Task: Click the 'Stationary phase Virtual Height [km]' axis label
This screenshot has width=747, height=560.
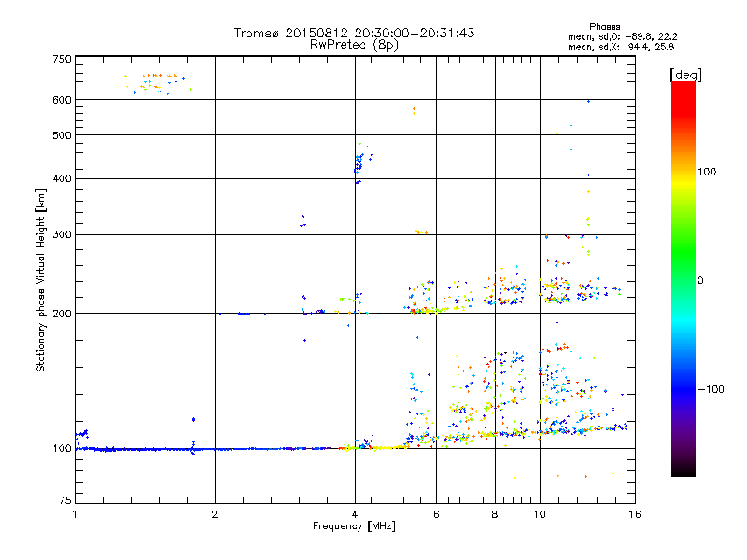Action: coord(41,281)
